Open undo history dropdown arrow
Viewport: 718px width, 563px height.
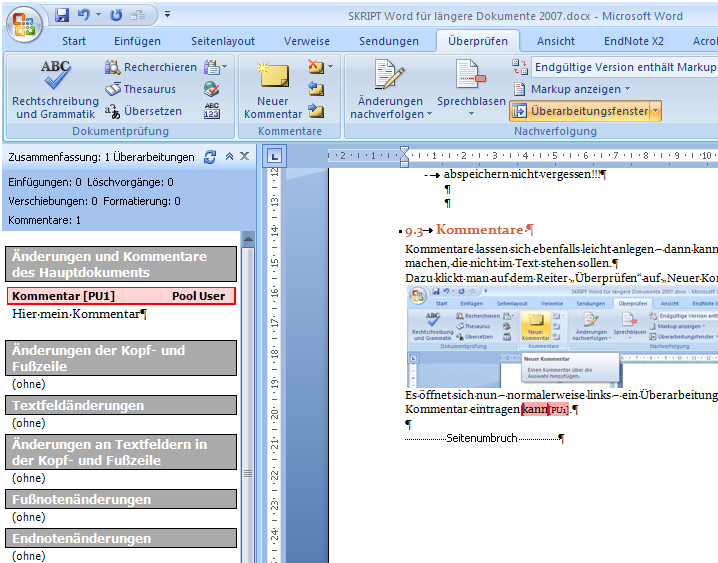[98, 15]
